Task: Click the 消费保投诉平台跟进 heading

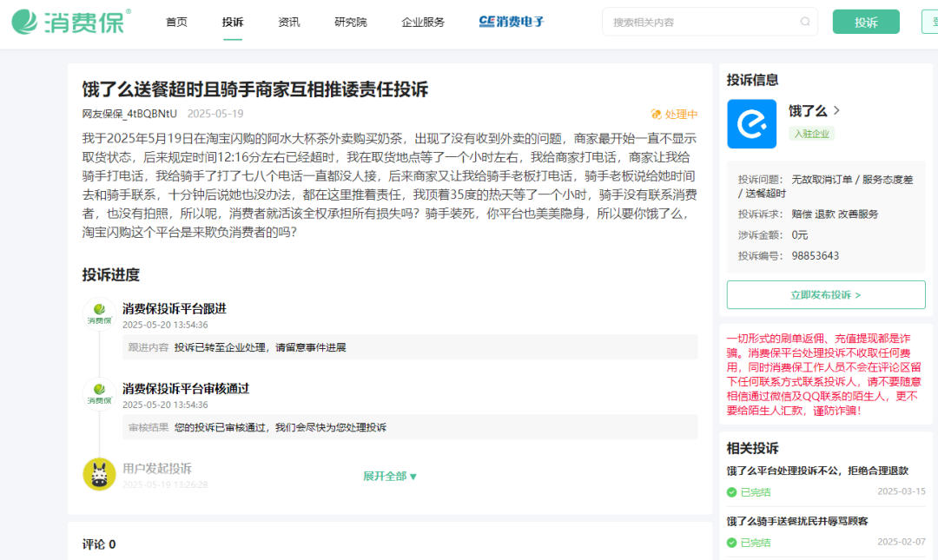Action: [175, 309]
